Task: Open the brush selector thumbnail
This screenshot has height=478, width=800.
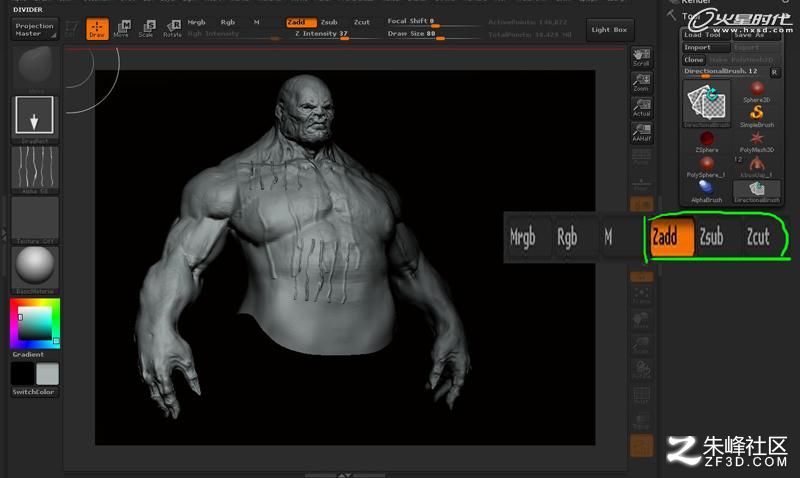Action: (35, 68)
